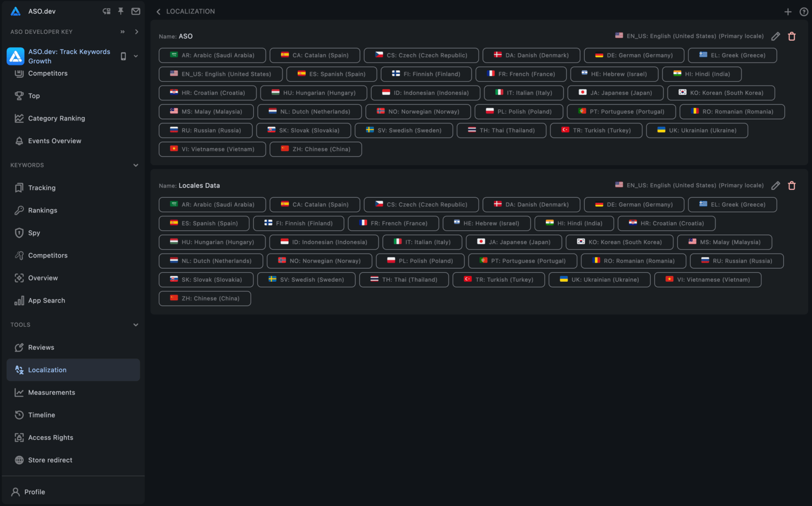Delete the ASO localization set via trash icon

792,36
